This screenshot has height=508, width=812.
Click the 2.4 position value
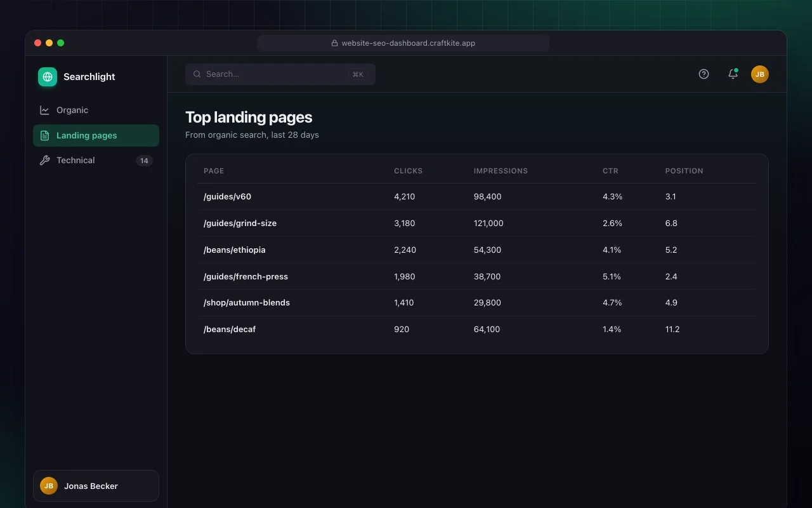[671, 277]
